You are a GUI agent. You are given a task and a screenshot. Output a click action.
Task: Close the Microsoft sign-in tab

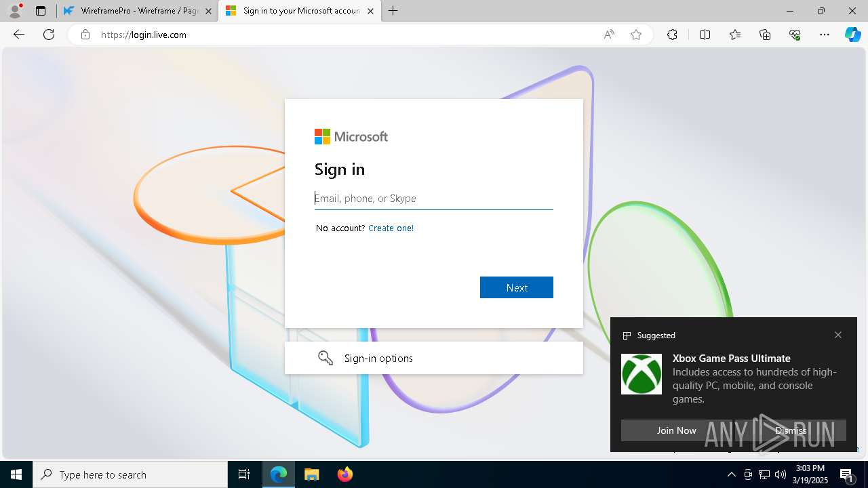coord(370,12)
